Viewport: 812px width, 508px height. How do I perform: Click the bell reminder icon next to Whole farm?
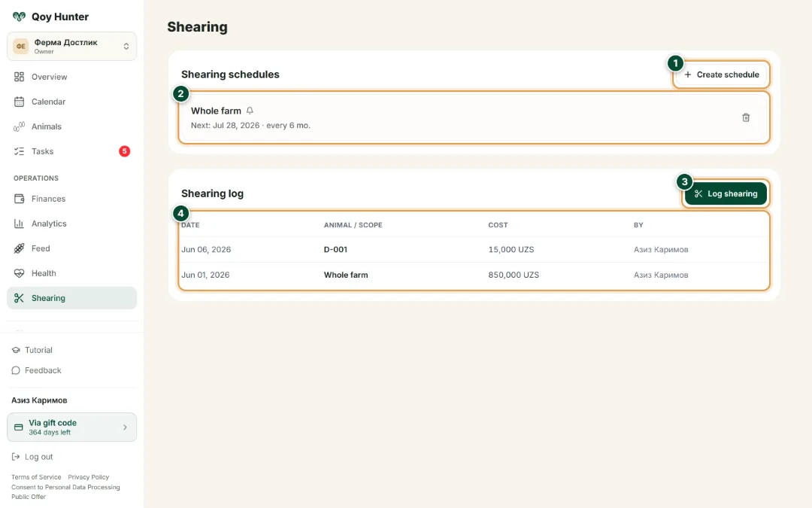tap(250, 111)
